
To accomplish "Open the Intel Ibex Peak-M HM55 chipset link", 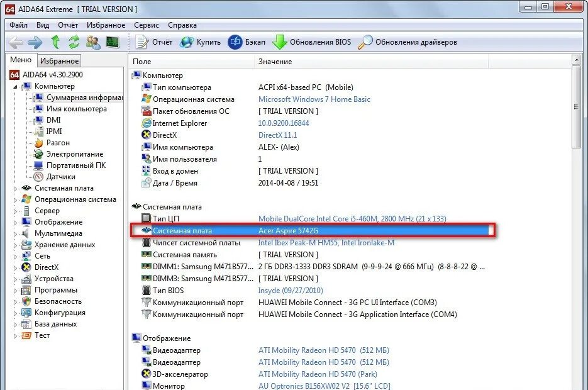I will pyautogui.click(x=326, y=243).
